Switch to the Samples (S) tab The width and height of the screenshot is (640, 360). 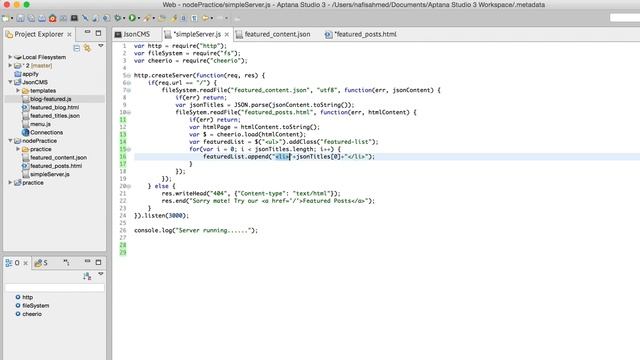[41, 263]
